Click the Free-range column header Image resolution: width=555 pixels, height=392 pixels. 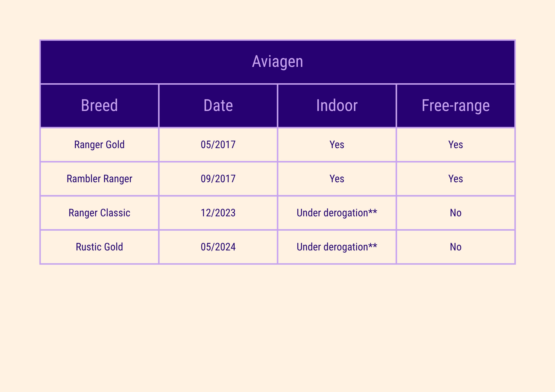[x=455, y=106]
